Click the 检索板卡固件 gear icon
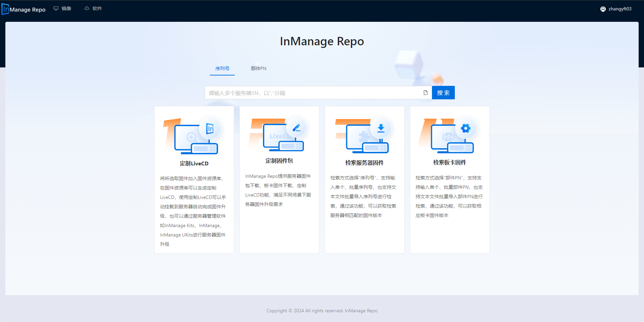Viewport: 644px width, 322px height. tap(466, 128)
